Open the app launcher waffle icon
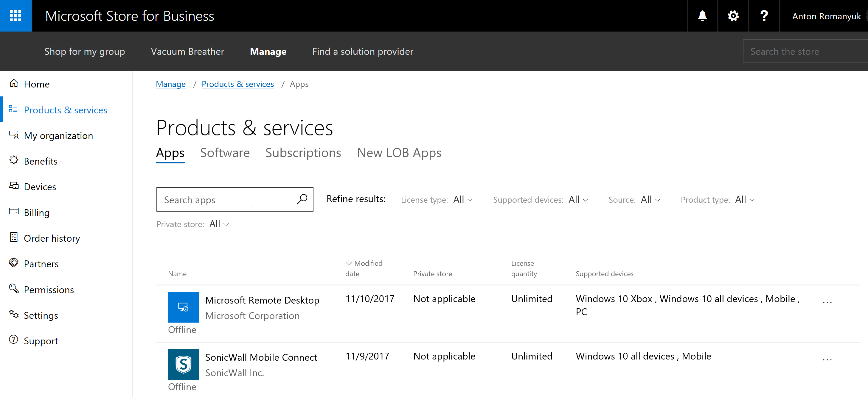 click(x=16, y=16)
